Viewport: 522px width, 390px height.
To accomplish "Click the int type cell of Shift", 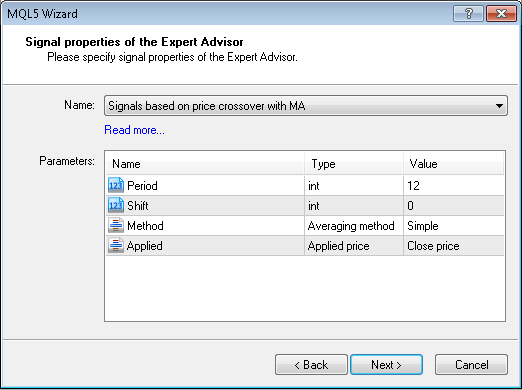I will [x=354, y=205].
